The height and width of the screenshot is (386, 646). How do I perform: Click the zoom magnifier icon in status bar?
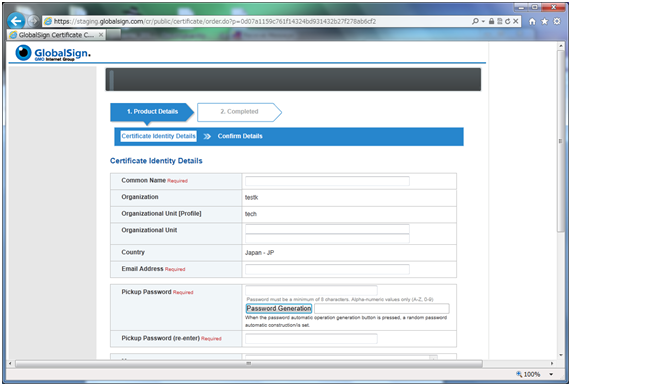click(519, 374)
